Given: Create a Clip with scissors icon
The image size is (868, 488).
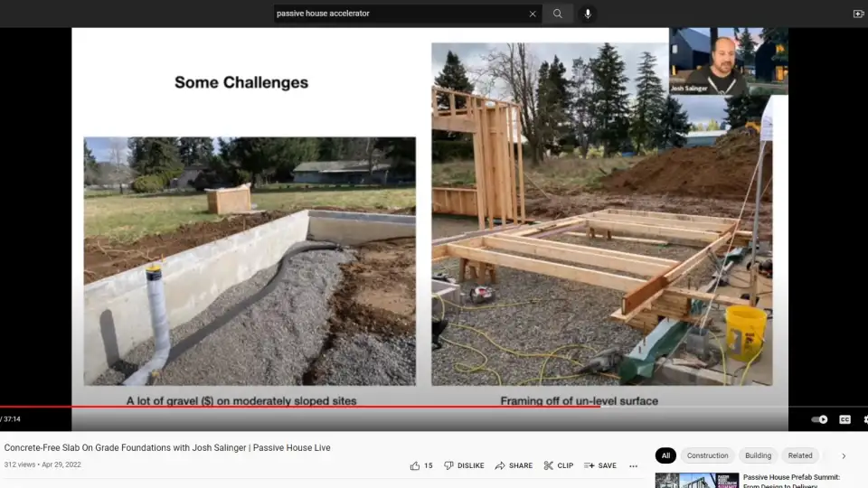Looking at the screenshot, I should coord(558,465).
